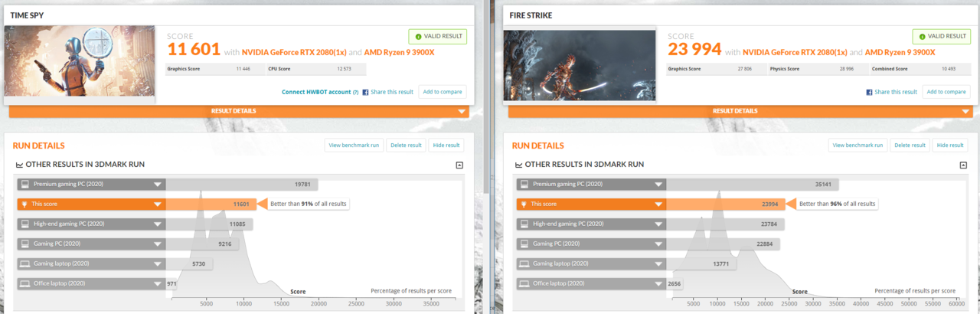Click Time Spy score value 11 601
This screenshot has height=314, width=980.
click(x=194, y=51)
